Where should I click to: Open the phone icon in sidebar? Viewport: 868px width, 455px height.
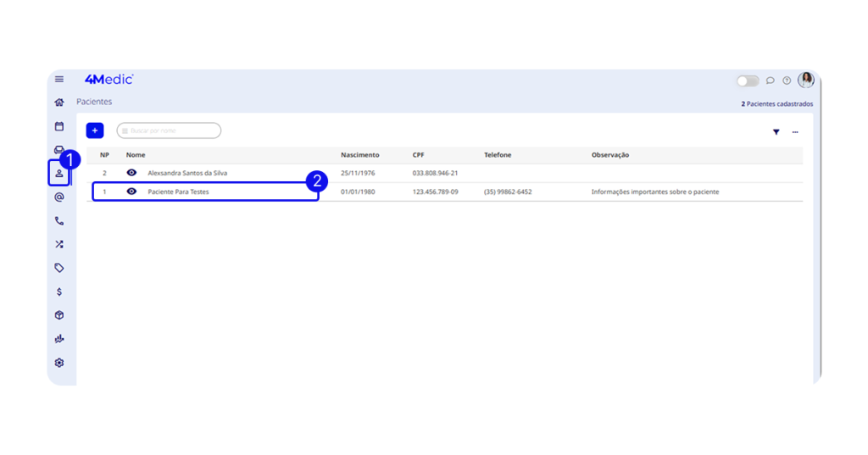click(x=59, y=220)
